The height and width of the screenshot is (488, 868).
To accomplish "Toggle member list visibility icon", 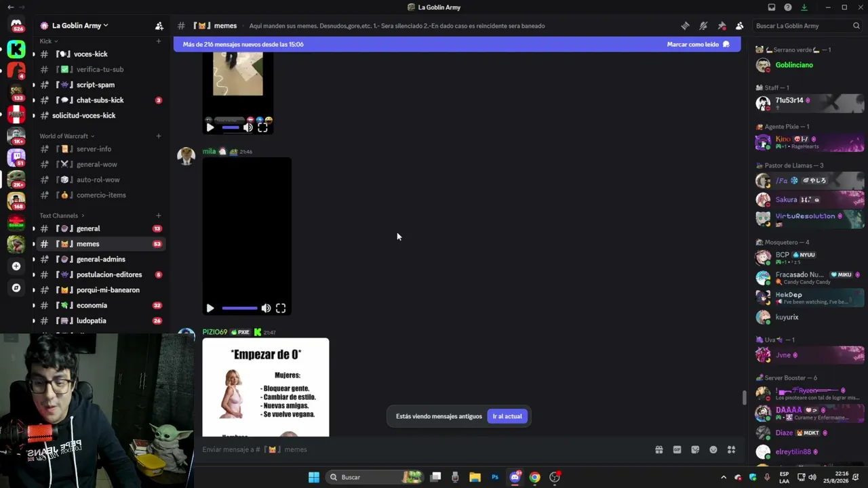I will pyautogui.click(x=739, y=26).
